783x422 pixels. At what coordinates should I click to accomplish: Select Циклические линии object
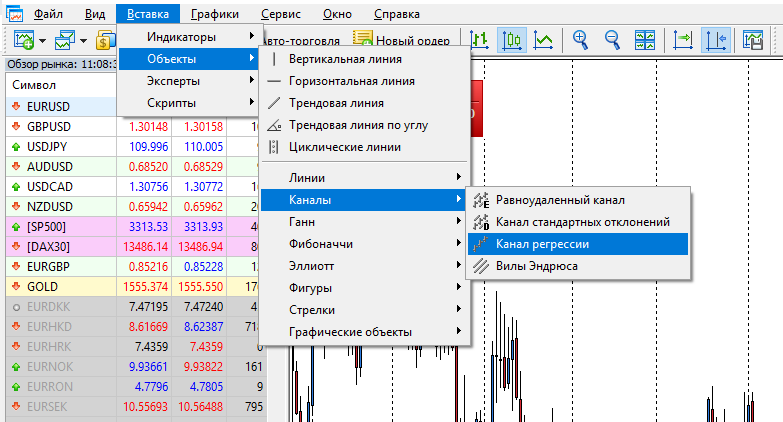[x=365, y=147]
